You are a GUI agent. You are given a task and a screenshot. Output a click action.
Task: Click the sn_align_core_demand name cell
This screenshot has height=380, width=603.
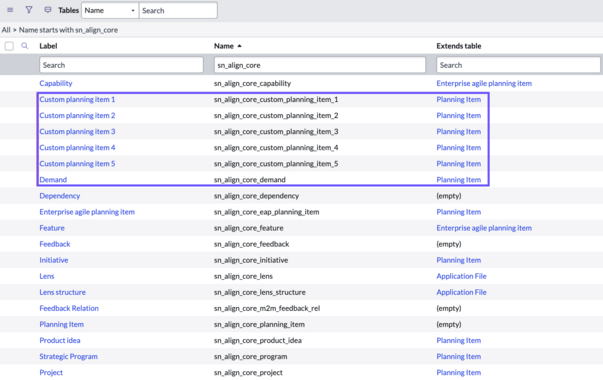click(x=250, y=180)
